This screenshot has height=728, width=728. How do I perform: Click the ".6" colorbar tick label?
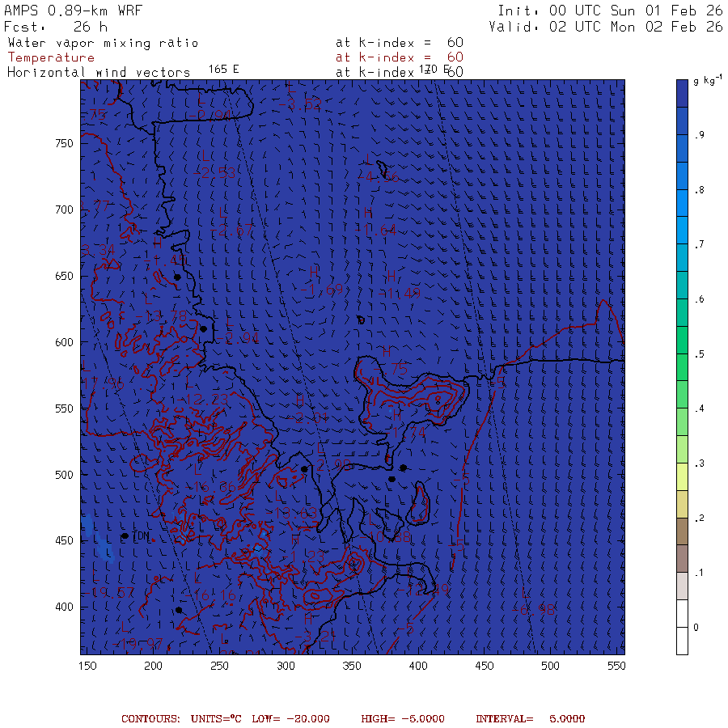click(x=699, y=299)
